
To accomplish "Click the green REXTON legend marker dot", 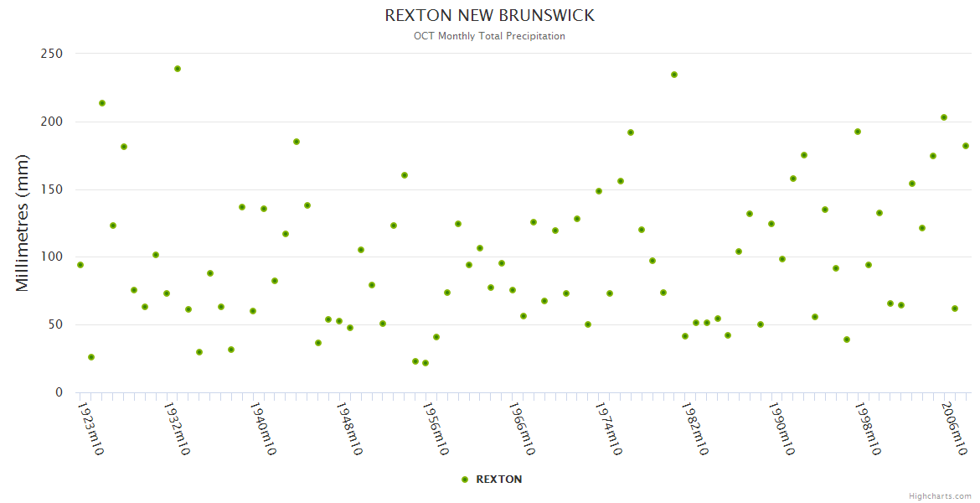I will pyautogui.click(x=465, y=480).
